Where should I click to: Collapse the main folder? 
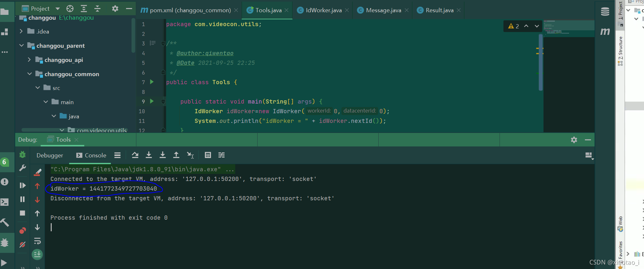pyautogui.click(x=46, y=102)
